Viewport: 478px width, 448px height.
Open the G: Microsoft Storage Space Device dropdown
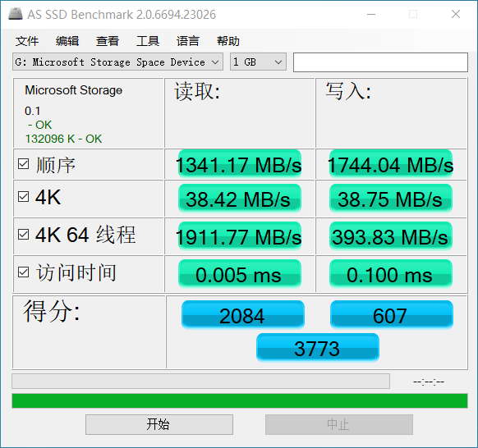[x=117, y=62]
